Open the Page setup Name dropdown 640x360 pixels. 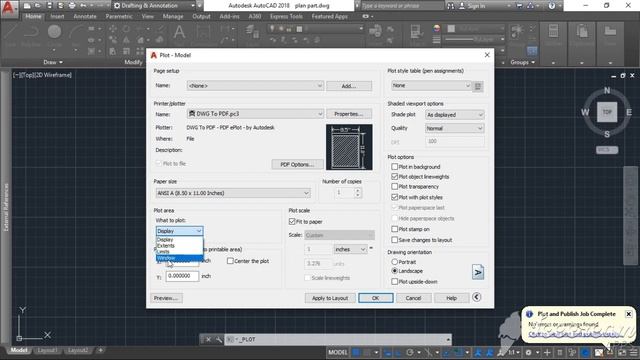[255, 85]
